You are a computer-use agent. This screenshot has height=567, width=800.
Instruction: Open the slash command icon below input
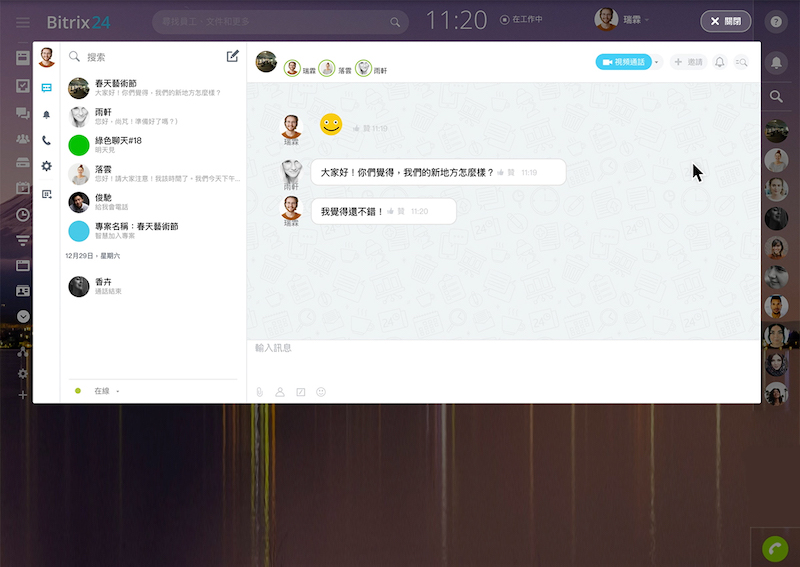click(301, 392)
